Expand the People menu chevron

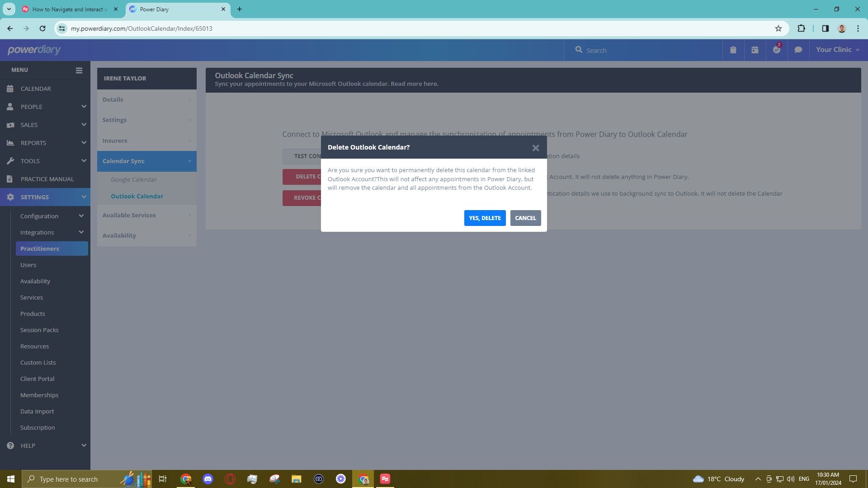pyautogui.click(x=84, y=107)
